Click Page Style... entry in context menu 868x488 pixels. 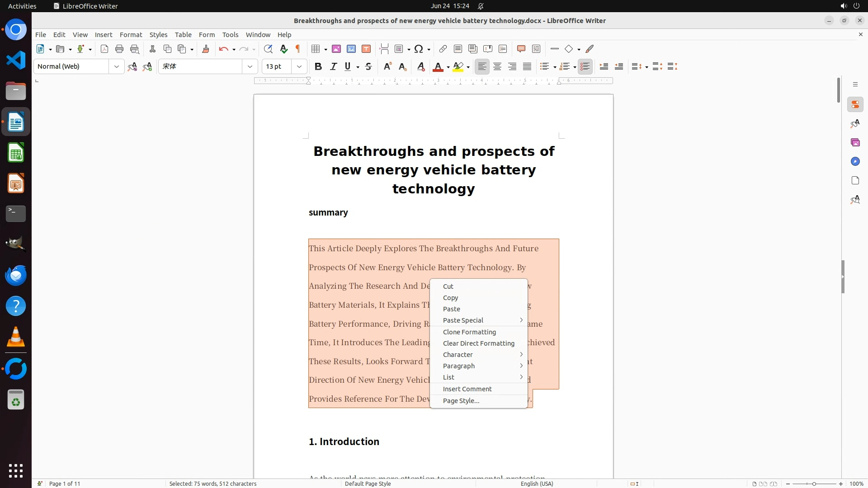coord(461,401)
